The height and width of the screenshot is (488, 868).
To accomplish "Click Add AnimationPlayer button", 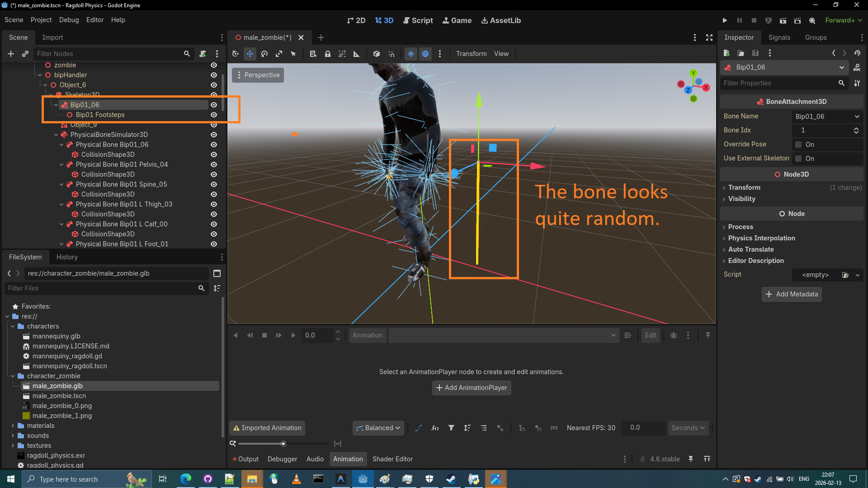I will point(472,388).
